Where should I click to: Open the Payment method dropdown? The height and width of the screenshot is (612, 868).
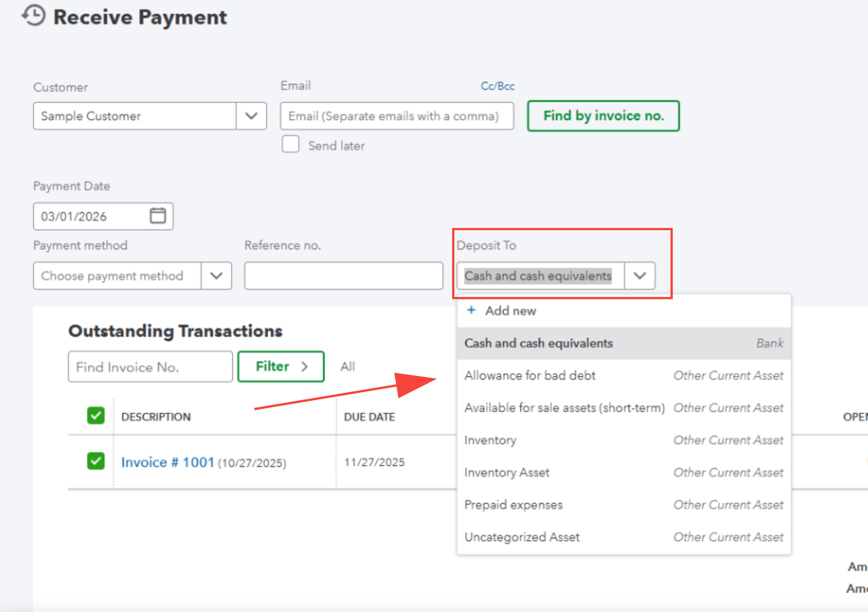click(x=132, y=276)
